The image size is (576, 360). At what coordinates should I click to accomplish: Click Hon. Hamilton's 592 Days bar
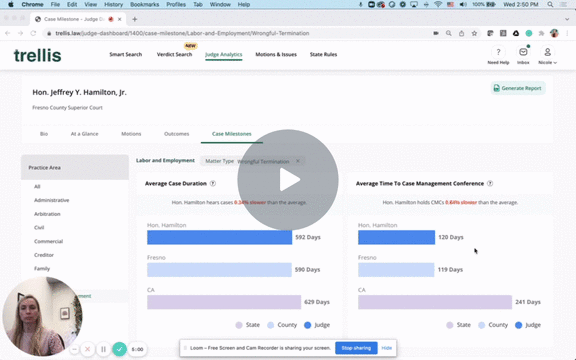(219, 237)
